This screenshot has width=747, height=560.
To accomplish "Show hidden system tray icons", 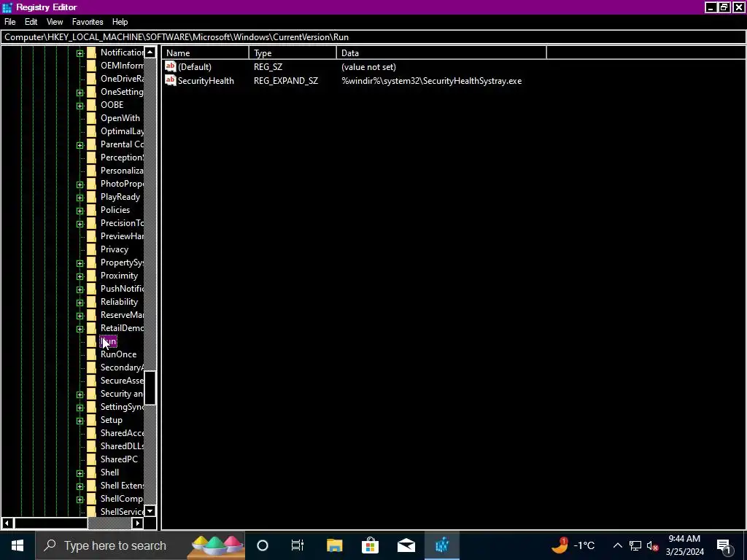I will coord(617,545).
